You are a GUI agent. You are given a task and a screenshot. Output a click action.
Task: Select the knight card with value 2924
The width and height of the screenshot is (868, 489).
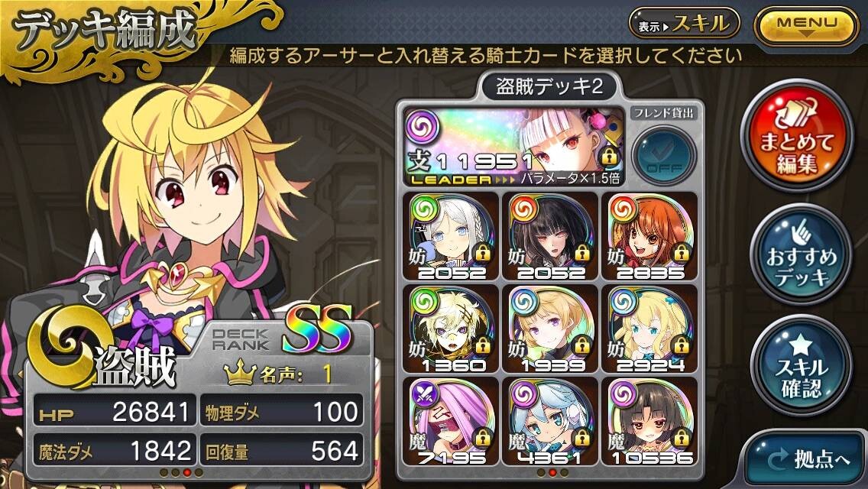(x=650, y=329)
